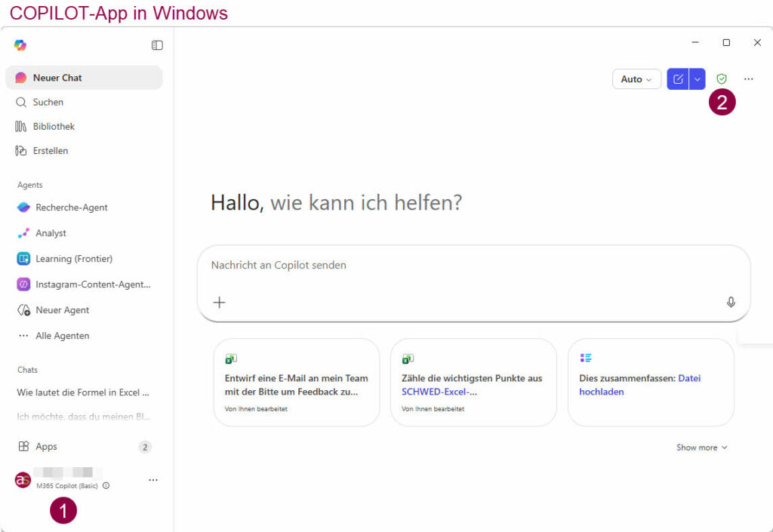Open the dropdown arrow beside new chat button
Image resolution: width=773 pixels, height=532 pixels.
click(x=698, y=79)
